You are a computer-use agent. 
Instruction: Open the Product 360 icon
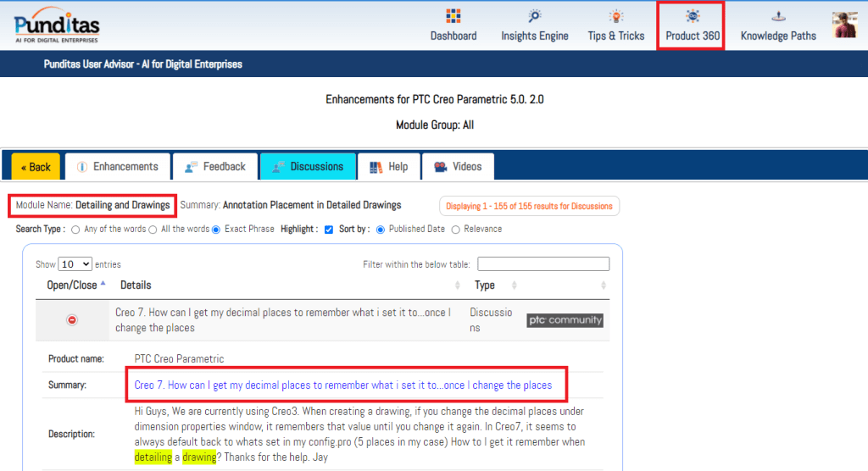pyautogui.click(x=693, y=17)
